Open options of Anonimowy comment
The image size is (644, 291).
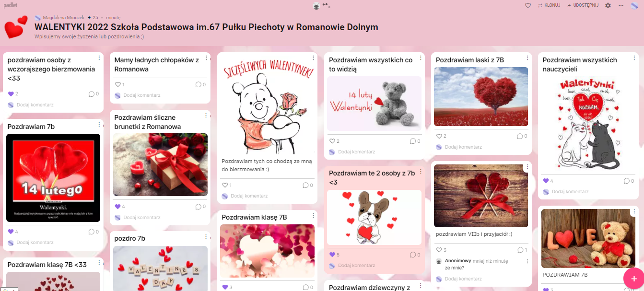pyautogui.click(x=527, y=261)
